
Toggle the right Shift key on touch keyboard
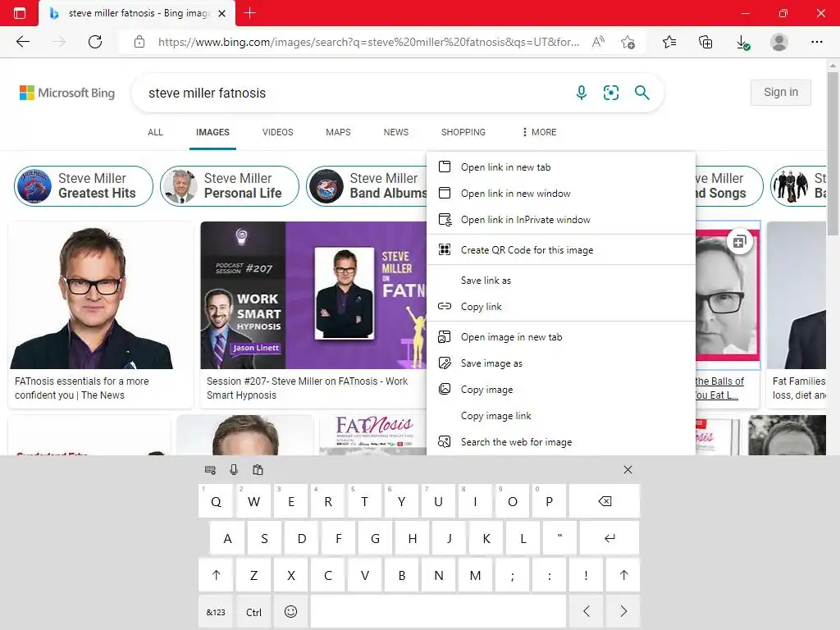pos(623,575)
